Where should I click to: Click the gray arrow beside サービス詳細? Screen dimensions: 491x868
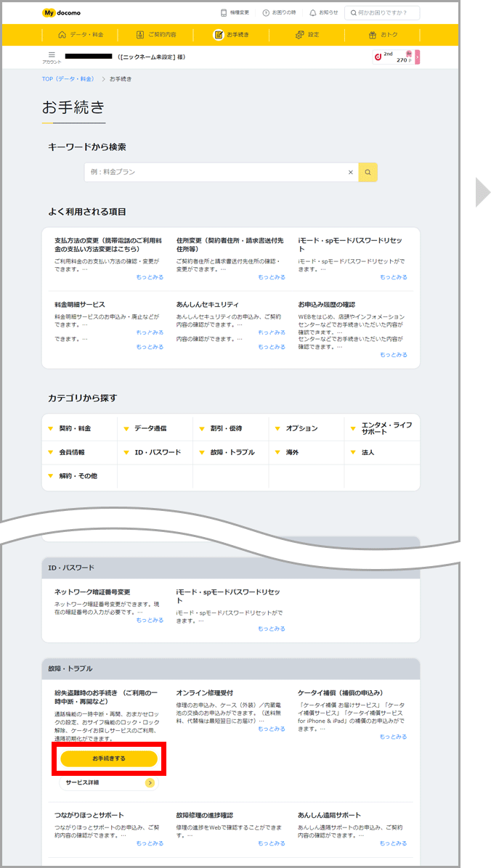[x=150, y=783]
